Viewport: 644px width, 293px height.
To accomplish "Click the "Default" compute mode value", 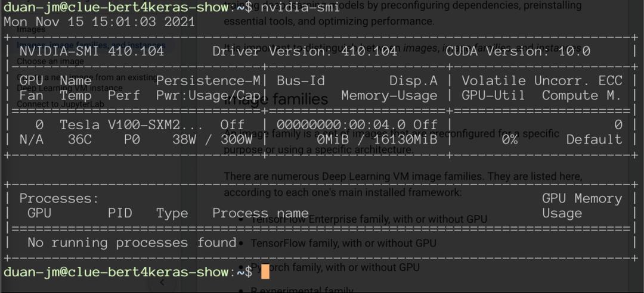I will 594,139.
